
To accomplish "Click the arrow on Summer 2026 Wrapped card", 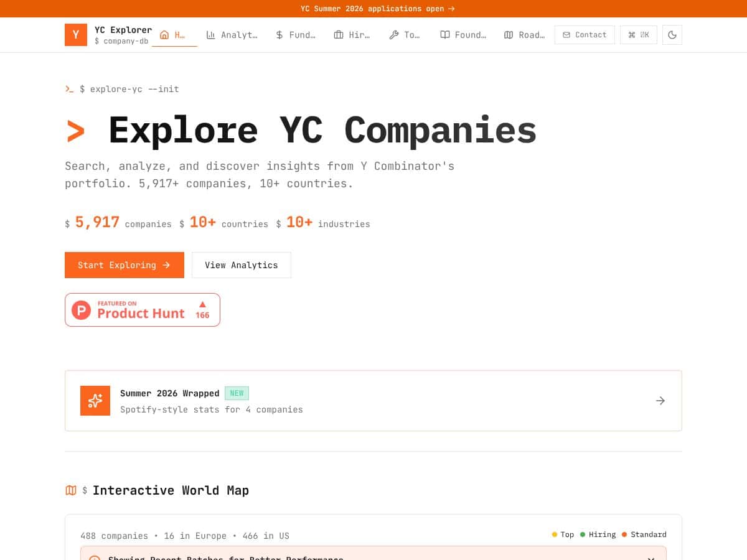I will pyautogui.click(x=660, y=401).
